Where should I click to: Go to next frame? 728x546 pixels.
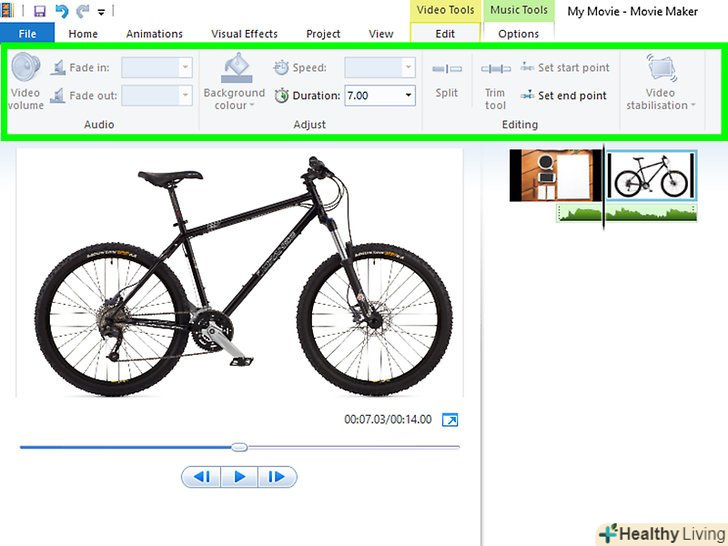coord(277,477)
